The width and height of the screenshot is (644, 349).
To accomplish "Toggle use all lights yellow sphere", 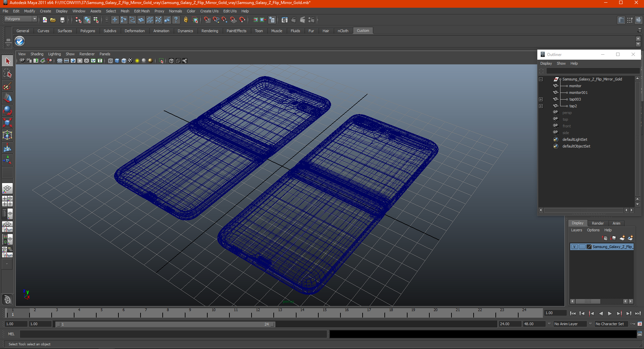I will pos(137,61).
